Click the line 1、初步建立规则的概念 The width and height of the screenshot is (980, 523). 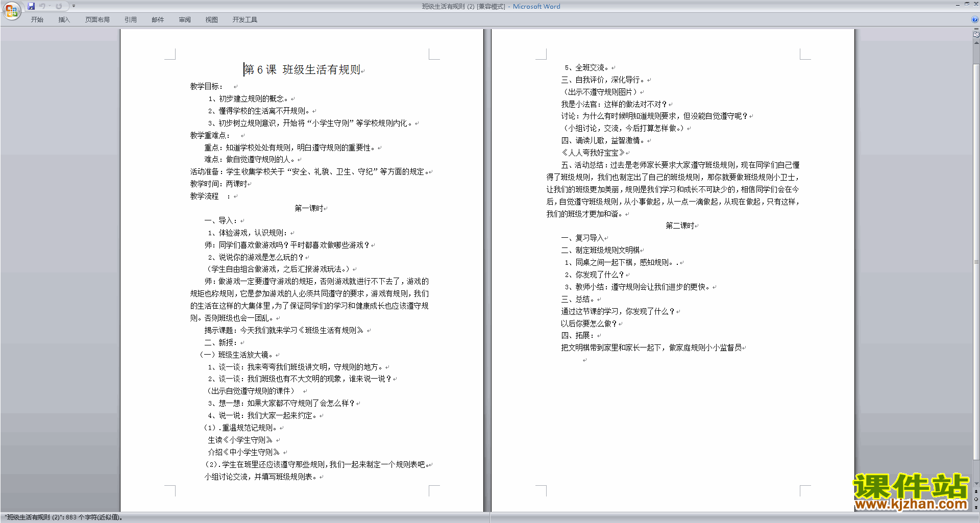pos(249,98)
